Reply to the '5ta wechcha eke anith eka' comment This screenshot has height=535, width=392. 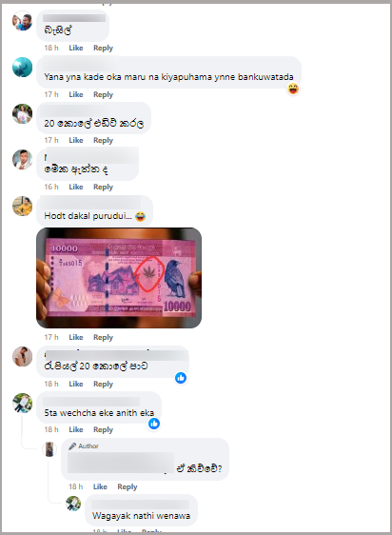pyautogui.click(x=103, y=429)
